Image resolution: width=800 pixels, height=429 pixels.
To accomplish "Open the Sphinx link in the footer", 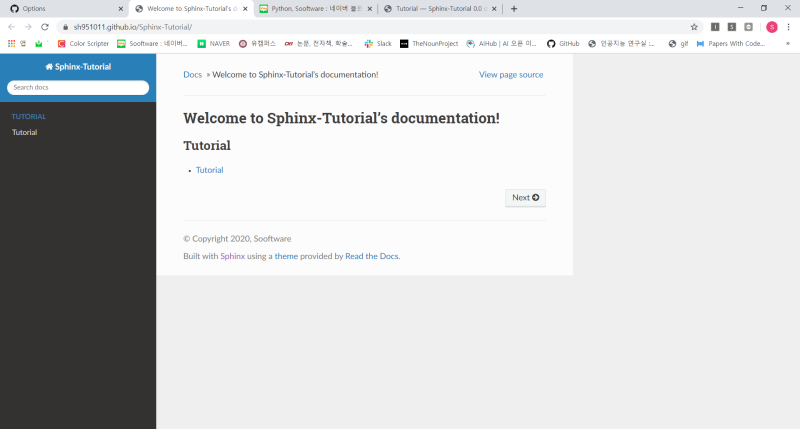I will [x=232, y=256].
